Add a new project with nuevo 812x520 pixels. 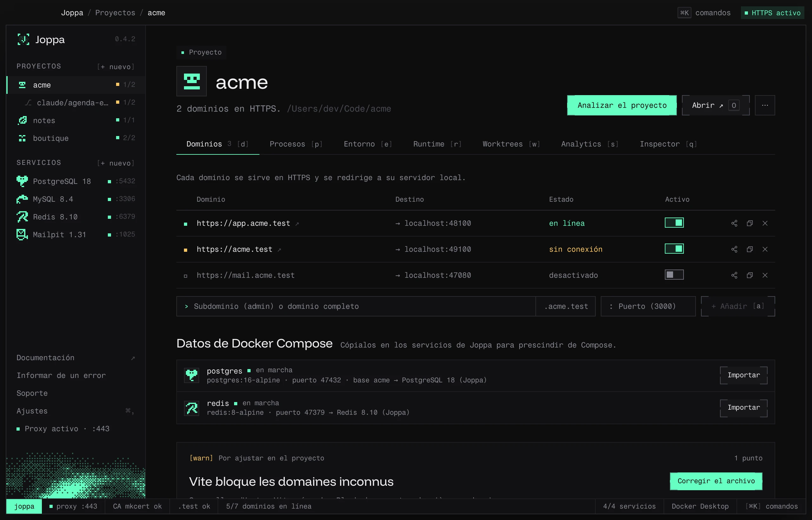116,67
